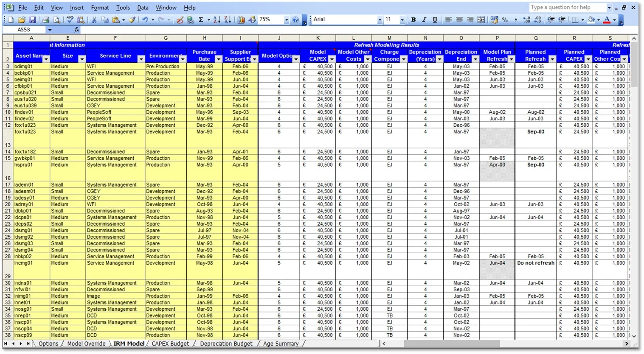Open a file with the folder icon
The image size is (644, 354).
click(x=22, y=20)
